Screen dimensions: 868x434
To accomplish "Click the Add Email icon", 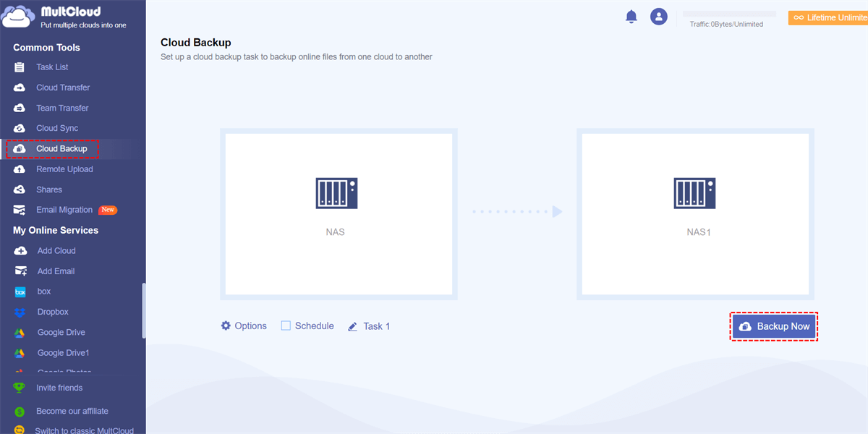I will [x=21, y=271].
